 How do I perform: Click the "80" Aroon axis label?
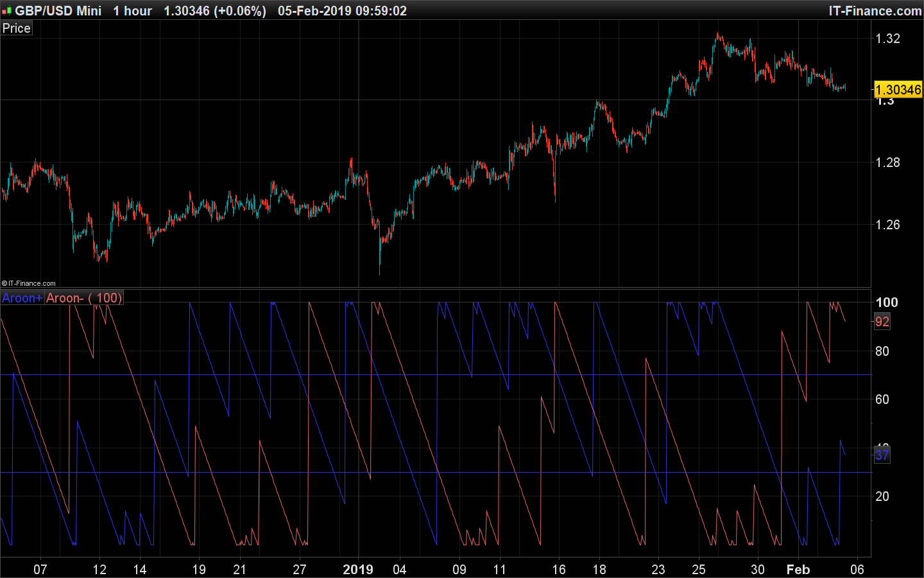click(x=882, y=351)
